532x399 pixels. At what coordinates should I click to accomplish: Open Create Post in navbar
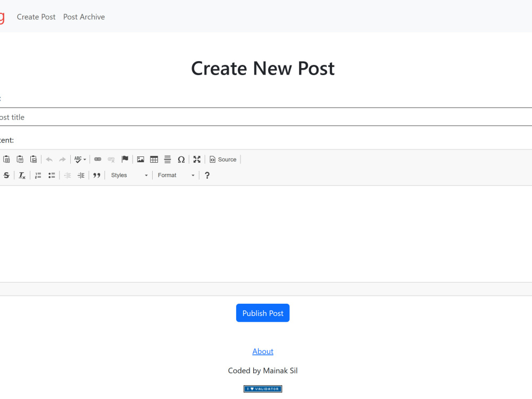[36, 16]
